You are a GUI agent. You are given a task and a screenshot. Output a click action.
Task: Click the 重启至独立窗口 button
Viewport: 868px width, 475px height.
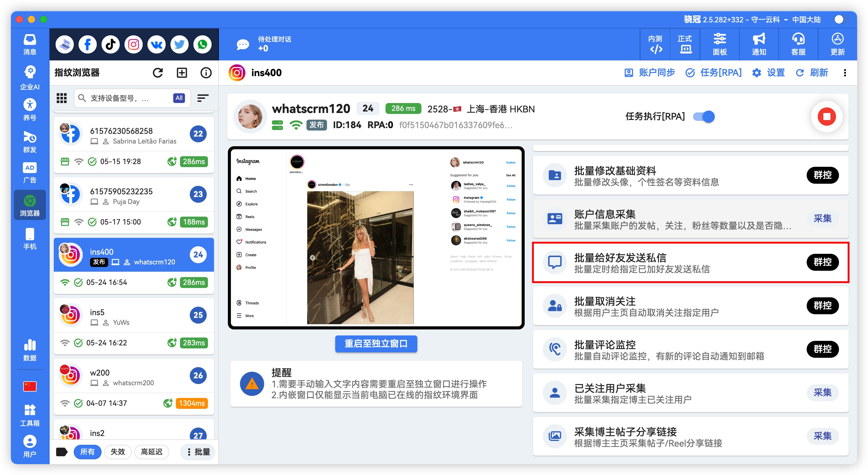[376, 344]
